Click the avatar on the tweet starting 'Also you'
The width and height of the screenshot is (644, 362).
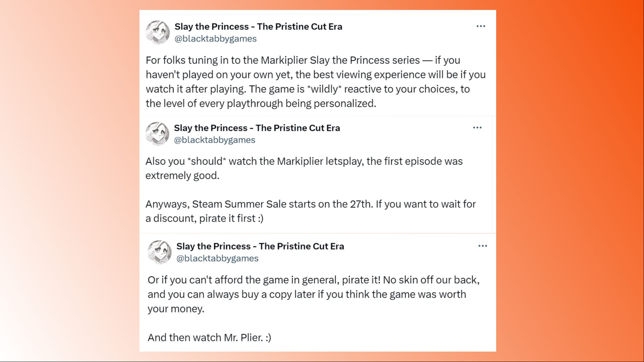[x=157, y=134]
